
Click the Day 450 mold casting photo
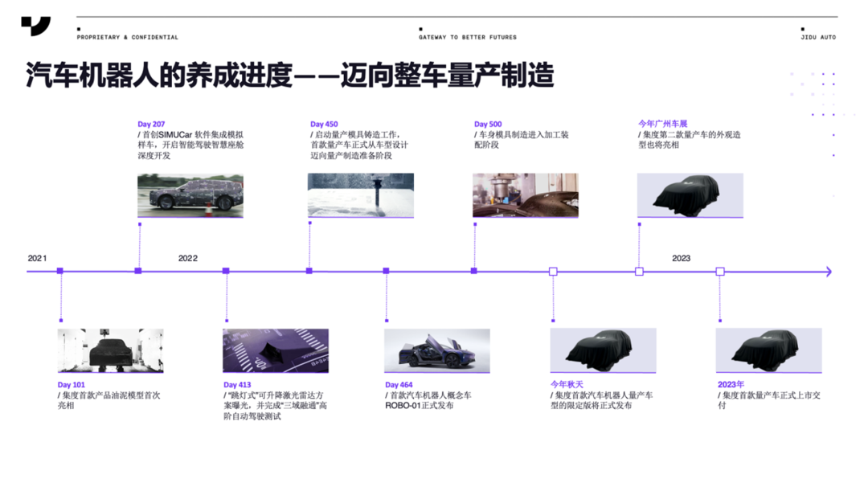click(x=361, y=195)
